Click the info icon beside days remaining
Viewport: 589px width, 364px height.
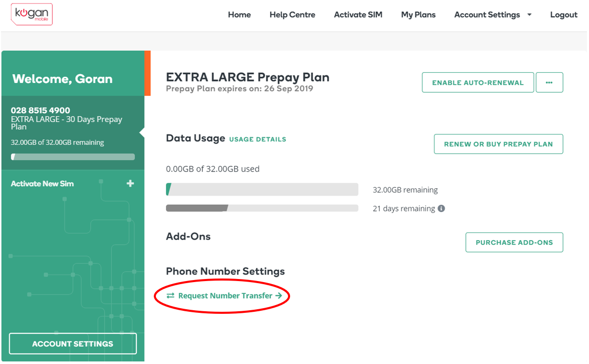(441, 208)
